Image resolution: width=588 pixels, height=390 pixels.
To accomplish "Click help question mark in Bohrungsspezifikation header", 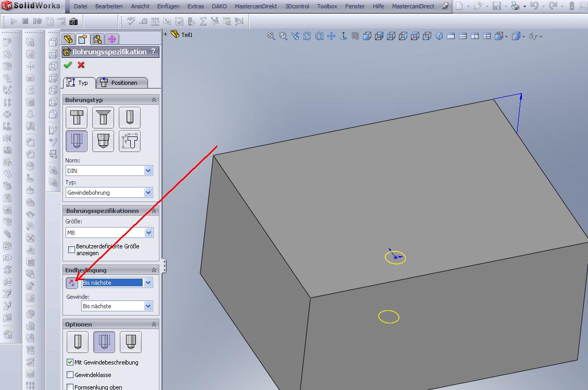I will pyautogui.click(x=153, y=52).
